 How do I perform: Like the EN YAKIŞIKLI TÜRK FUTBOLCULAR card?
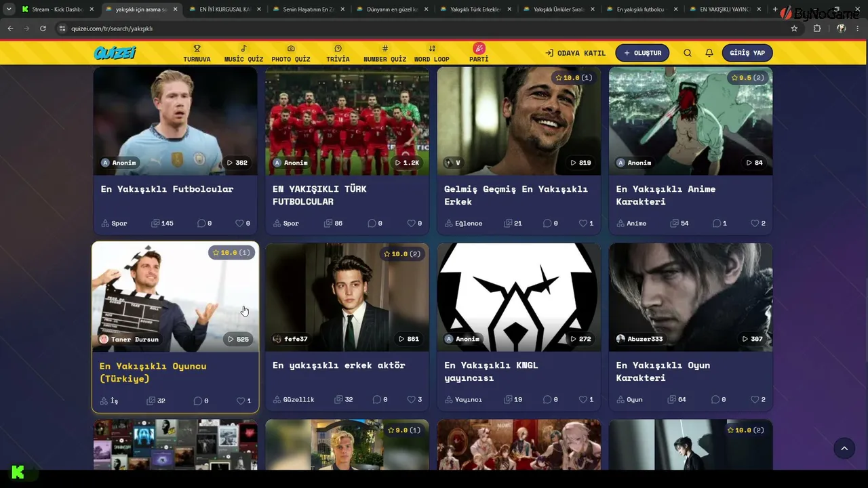[x=411, y=223]
